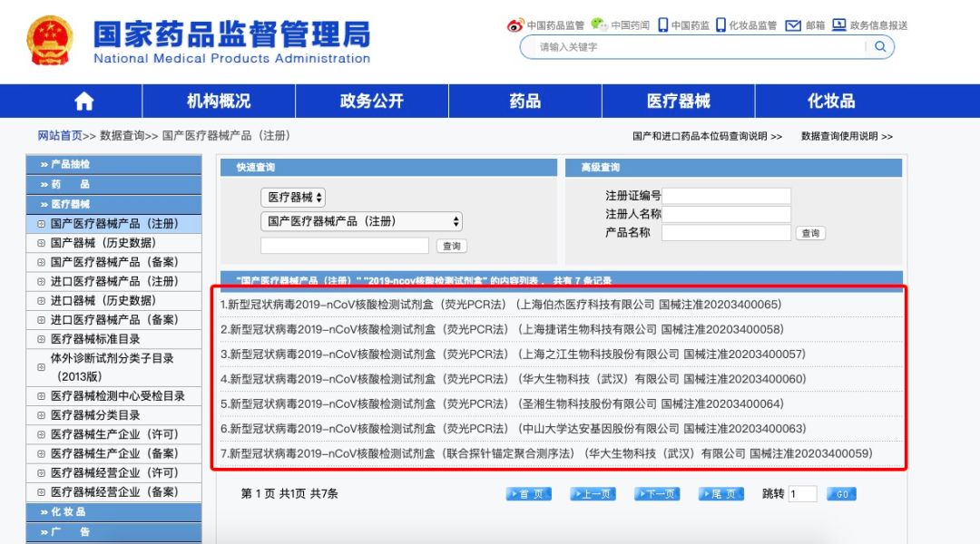Image resolution: width=980 pixels, height=544 pixels.
Task: Expand the 广告 sidebar section
Action: click(x=113, y=532)
